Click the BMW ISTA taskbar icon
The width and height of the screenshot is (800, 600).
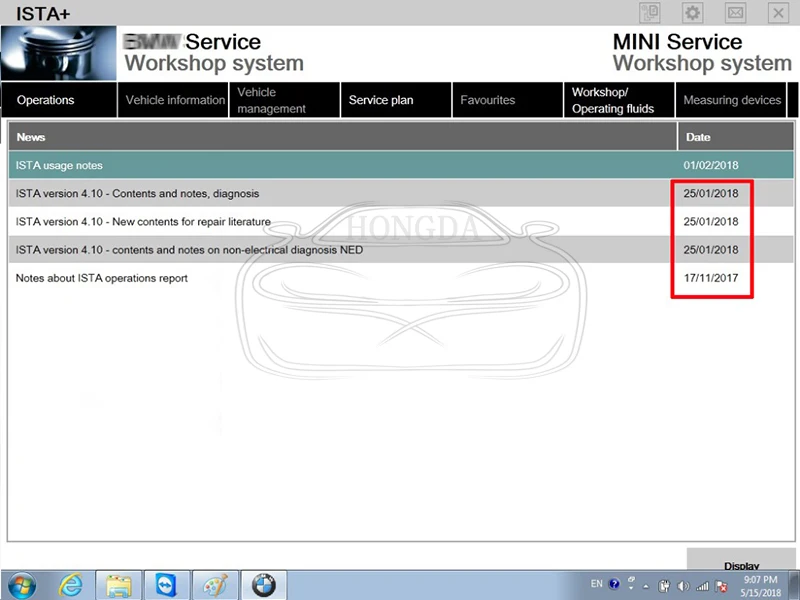pyautogui.click(x=263, y=585)
